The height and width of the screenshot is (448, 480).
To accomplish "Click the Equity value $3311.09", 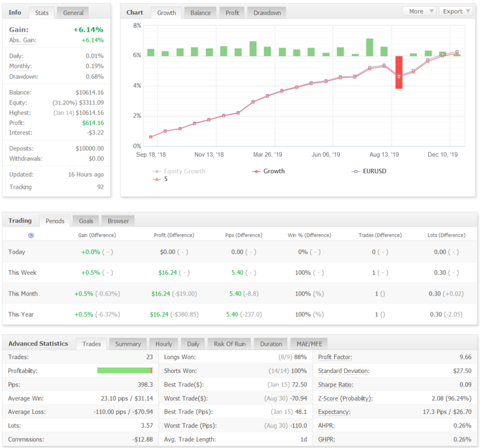I will click(91, 103).
